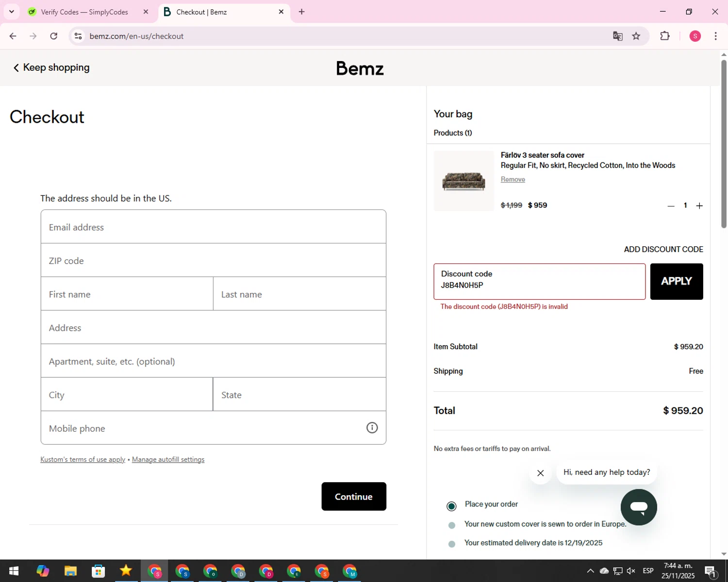Click the estimated delivery date text
The height and width of the screenshot is (582, 728).
[533, 543]
